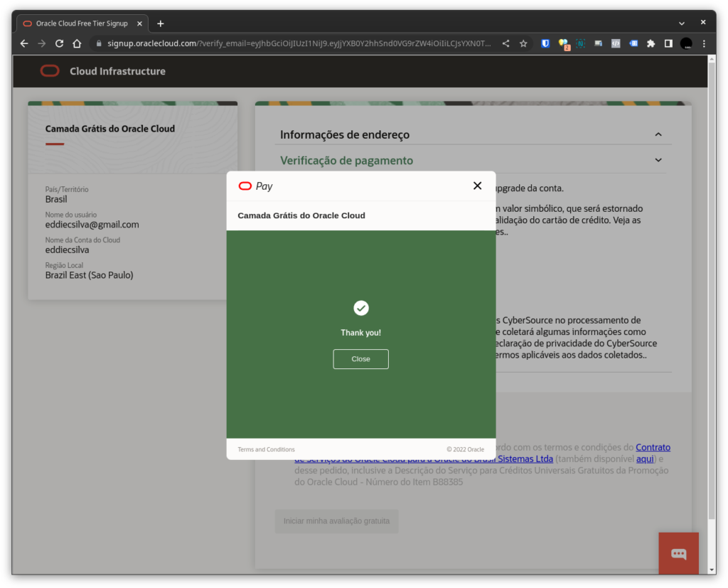This screenshot has height=588, width=728.
Task: Close the Oracle Cloud Free Tier Signup tab
Action: point(139,23)
